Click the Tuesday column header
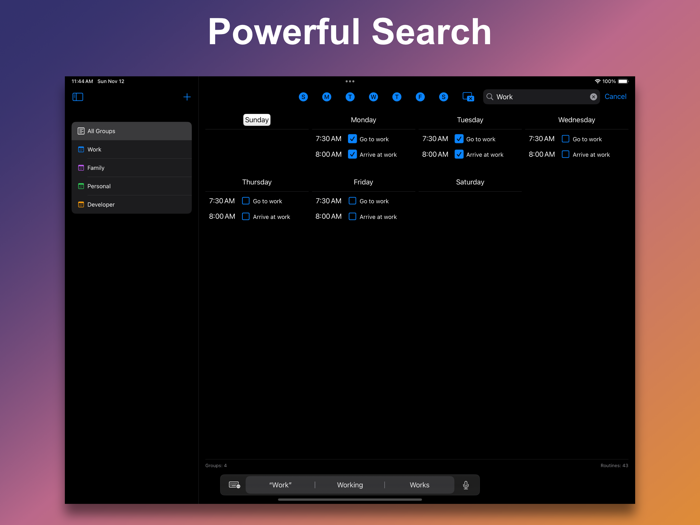Viewport: 700px width, 525px height. pyautogui.click(x=470, y=120)
